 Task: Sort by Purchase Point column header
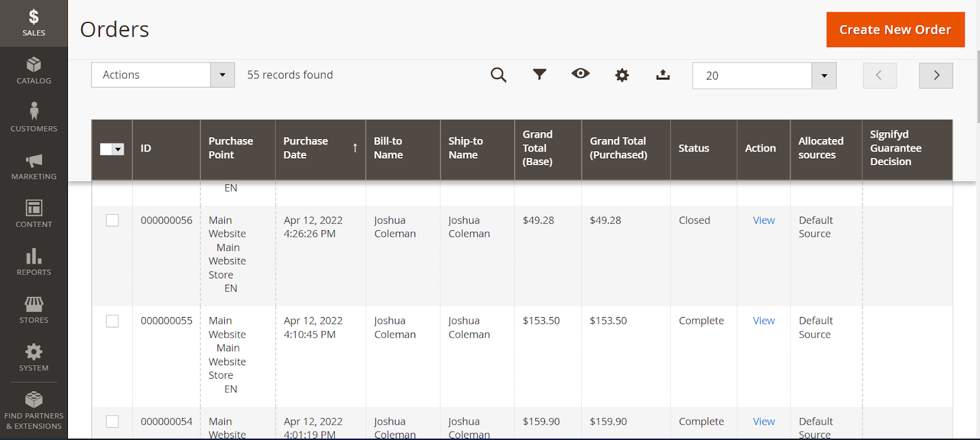point(238,149)
